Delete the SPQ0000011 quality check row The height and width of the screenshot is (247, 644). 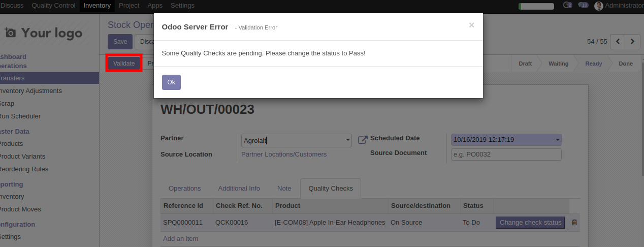coord(574,222)
